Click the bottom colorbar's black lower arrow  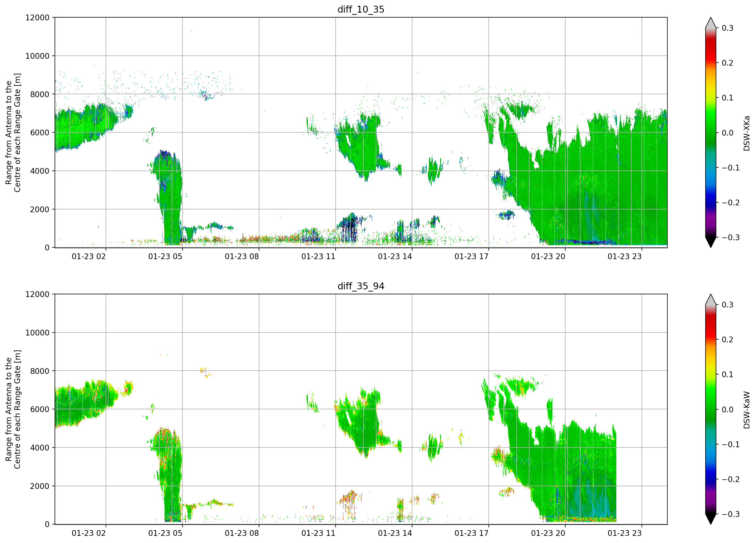click(x=711, y=519)
